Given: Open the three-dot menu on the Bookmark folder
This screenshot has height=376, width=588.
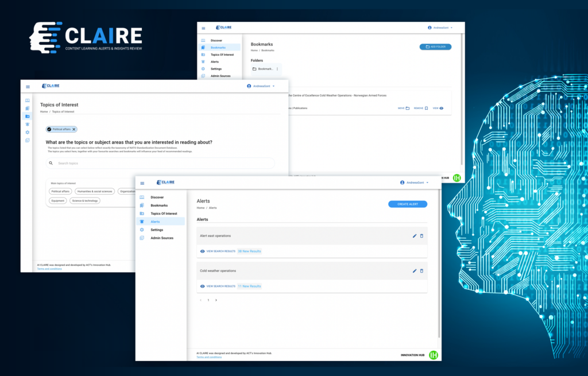Looking at the screenshot, I should click(x=277, y=69).
